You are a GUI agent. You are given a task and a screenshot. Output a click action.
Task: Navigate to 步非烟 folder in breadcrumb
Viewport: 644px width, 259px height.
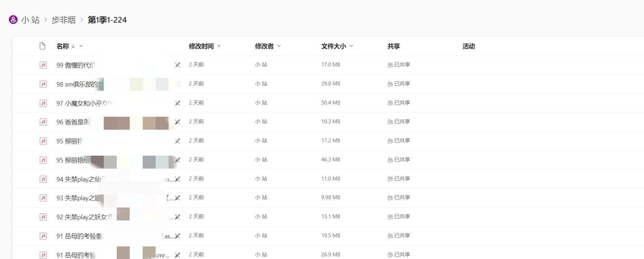[x=63, y=20]
